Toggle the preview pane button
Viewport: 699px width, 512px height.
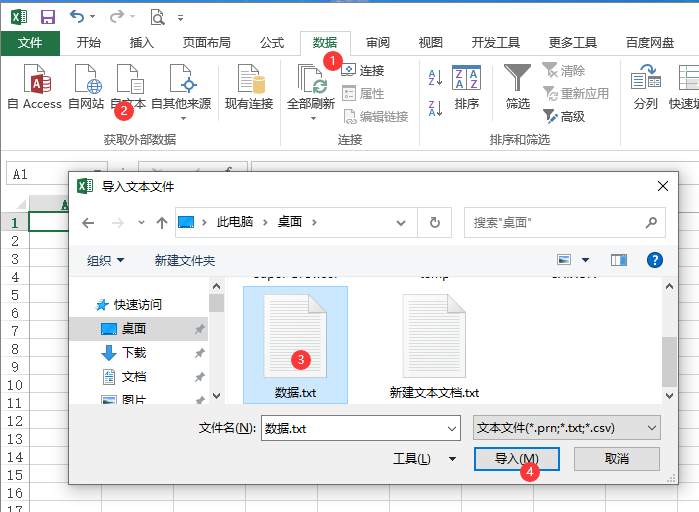[618, 260]
